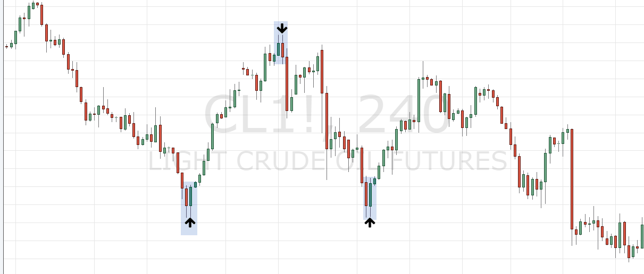Click the tall green candle just before the far-right drop
The height and width of the screenshot is (274, 644).
545,168
